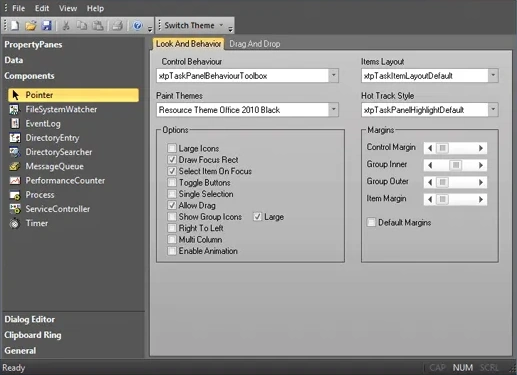The height and width of the screenshot is (375, 517).
Task: Open the Items Layout dropdown
Action: (x=493, y=76)
